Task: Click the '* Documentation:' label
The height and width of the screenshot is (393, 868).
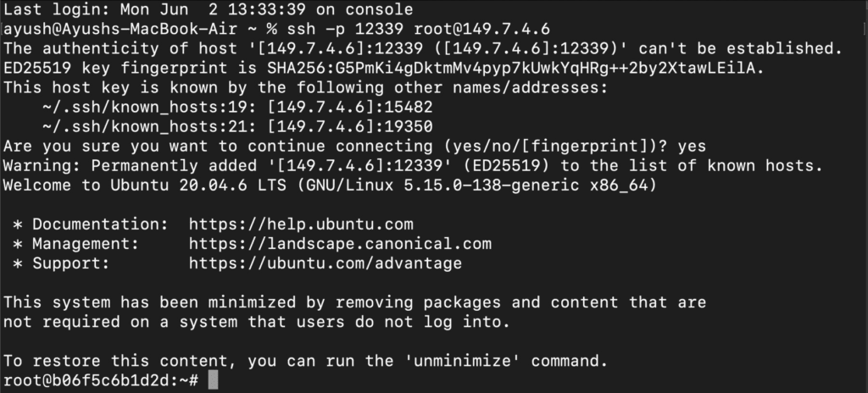Action: (90, 224)
